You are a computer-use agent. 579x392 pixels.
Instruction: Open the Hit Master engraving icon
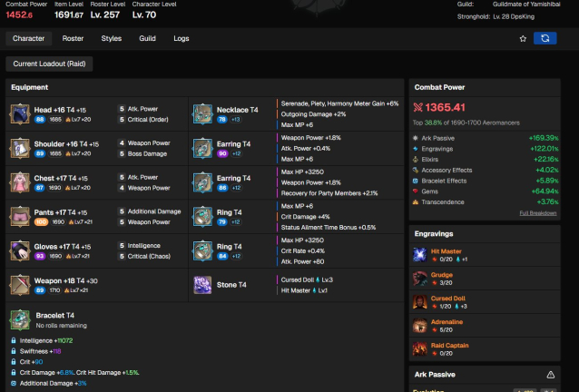(x=420, y=256)
